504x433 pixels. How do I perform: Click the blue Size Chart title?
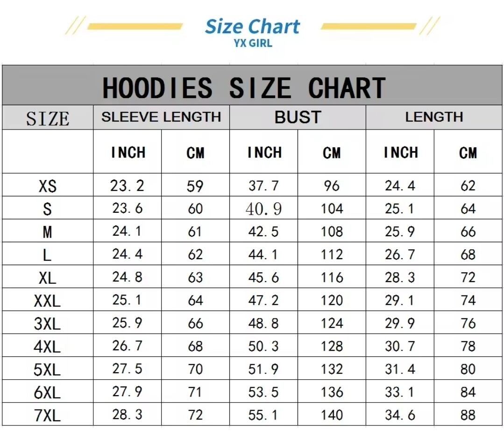[x=252, y=26]
